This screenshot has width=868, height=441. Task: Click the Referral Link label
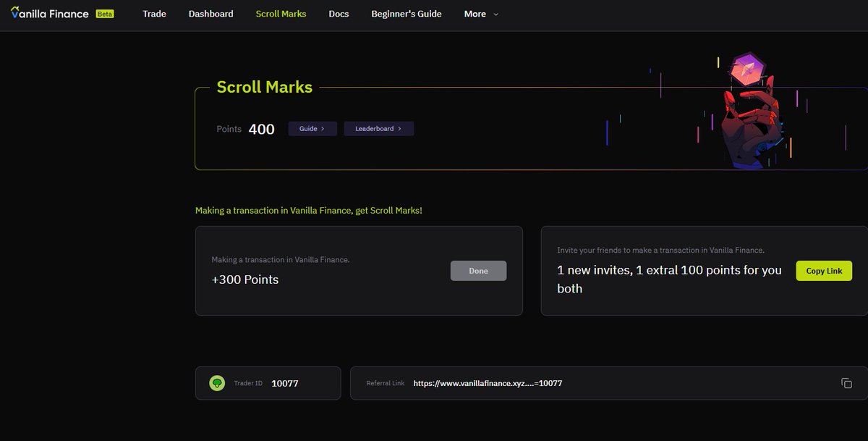pos(386,383)
